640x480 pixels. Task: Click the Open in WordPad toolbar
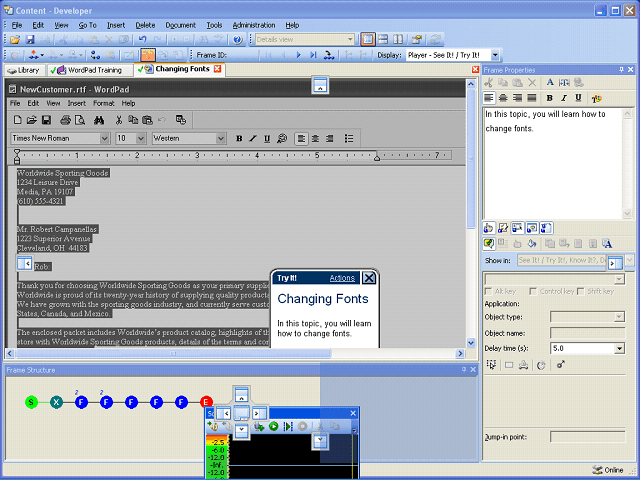(31, 120)
